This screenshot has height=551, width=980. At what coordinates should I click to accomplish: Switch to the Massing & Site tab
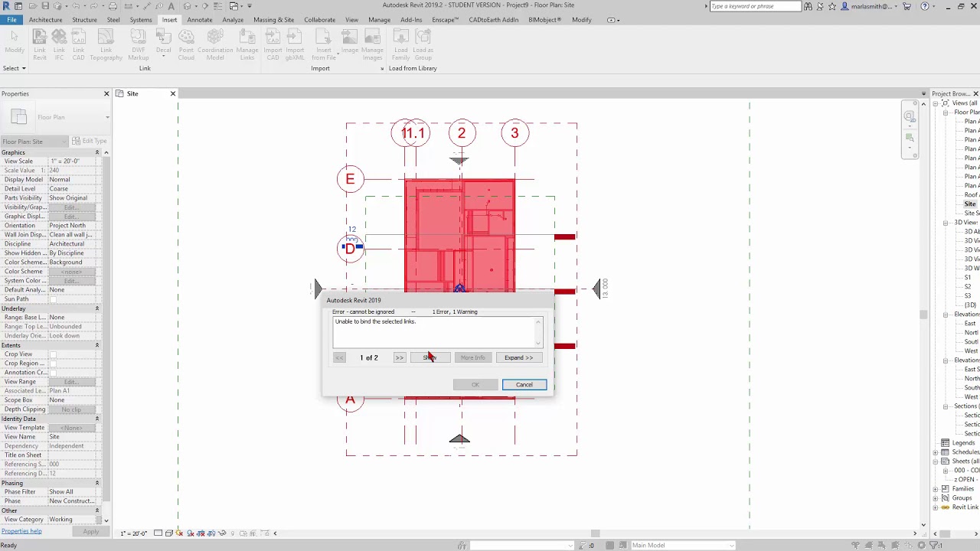pos(273,20)
